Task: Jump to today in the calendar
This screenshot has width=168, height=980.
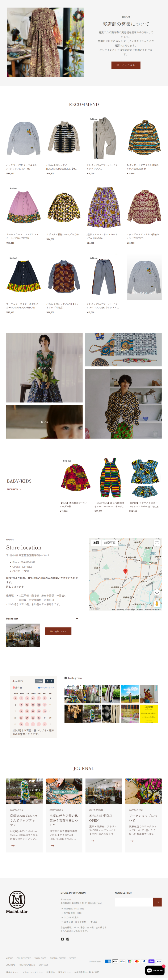Action: click(39, 681)
